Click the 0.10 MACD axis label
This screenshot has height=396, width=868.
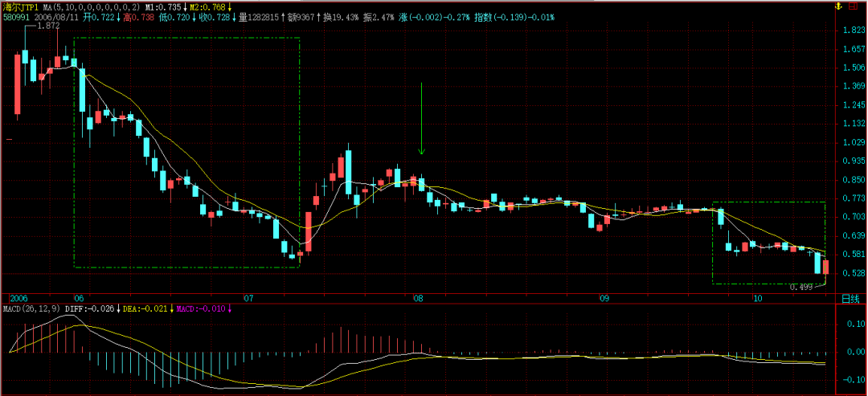click(857, 324)
